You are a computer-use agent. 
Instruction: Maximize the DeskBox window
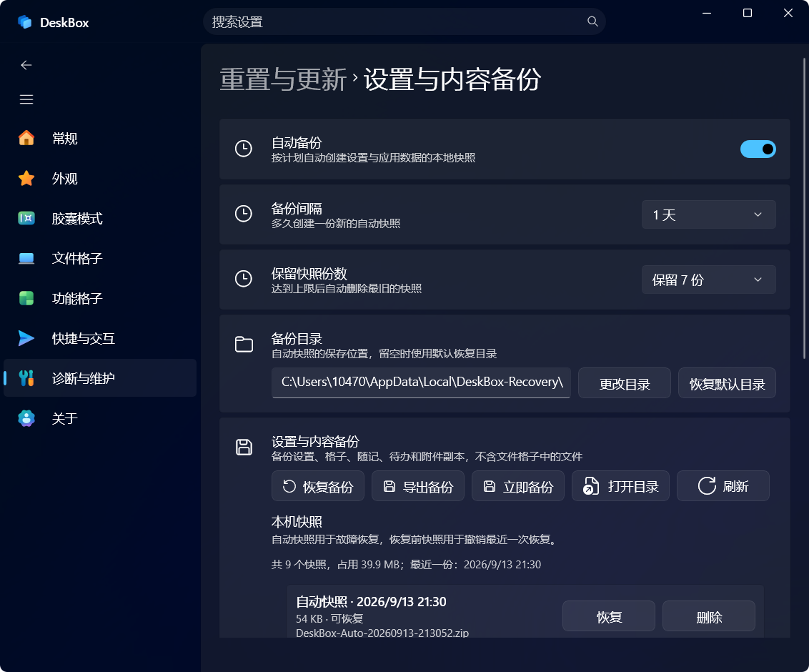pos(747,14)
